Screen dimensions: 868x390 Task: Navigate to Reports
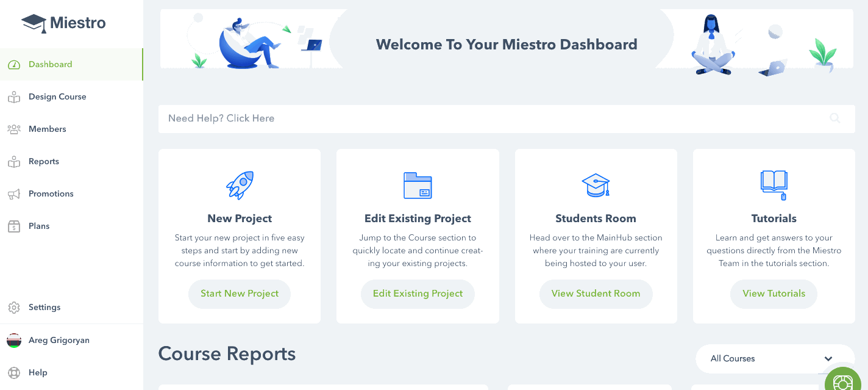pos(71,162)
